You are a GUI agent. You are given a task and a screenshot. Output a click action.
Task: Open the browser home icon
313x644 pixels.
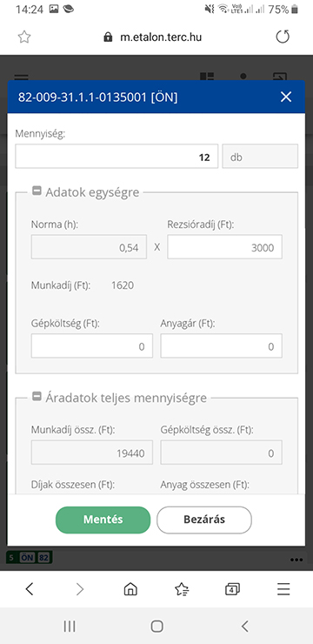pos(130,589)
